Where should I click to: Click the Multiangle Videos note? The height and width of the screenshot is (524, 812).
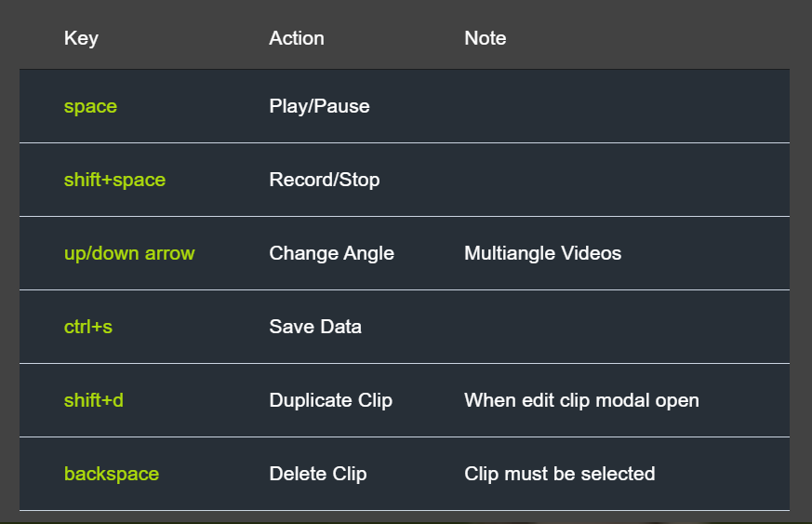[x=542, y=253]
